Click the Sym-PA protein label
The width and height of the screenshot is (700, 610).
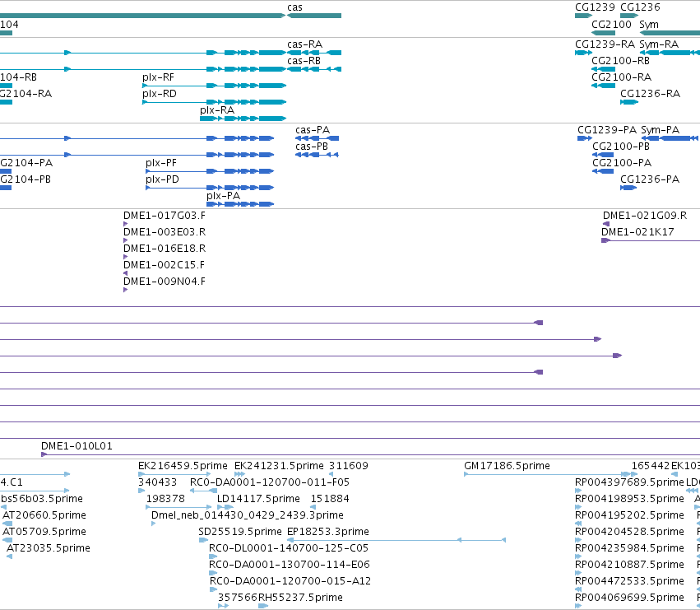pyautogui.click(x=661, y=130)
